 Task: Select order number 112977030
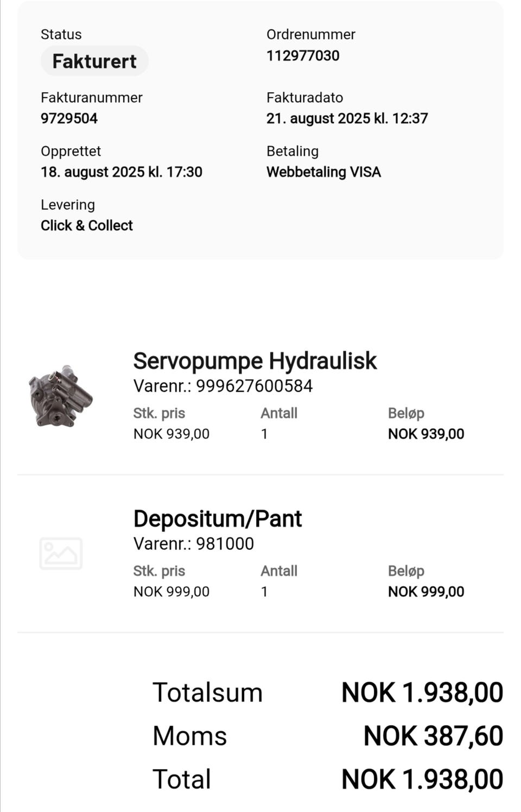point(303,55)
